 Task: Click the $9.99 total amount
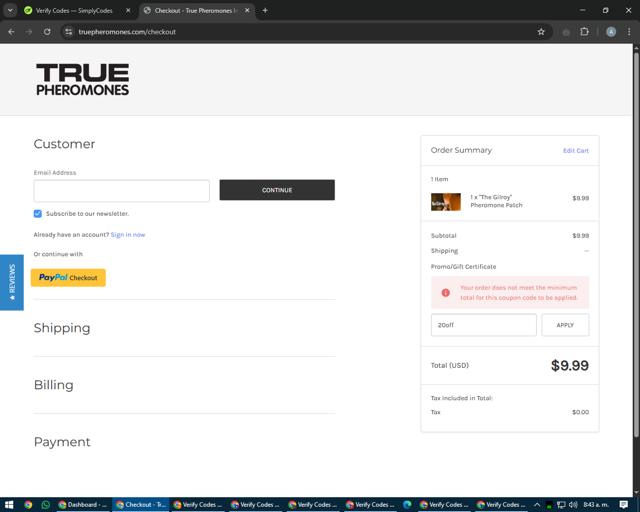coord(570,365)
